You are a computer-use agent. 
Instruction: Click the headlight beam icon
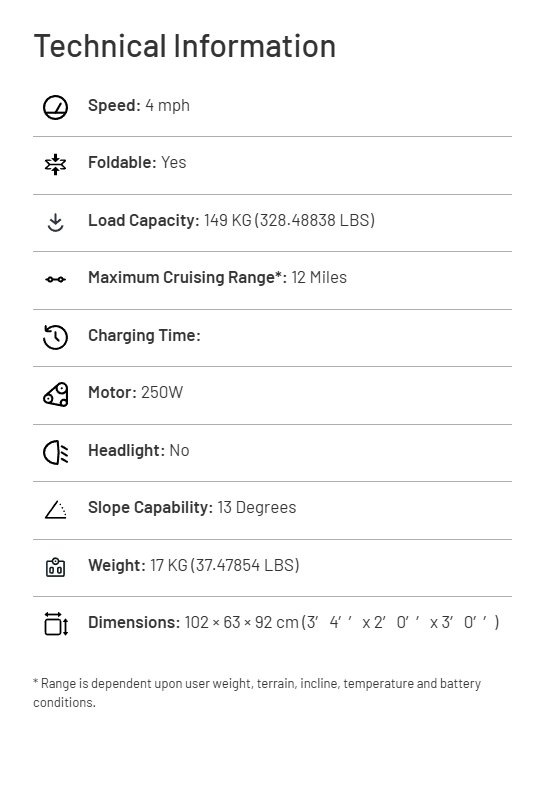pyautogui.click(x=55, y=453)
